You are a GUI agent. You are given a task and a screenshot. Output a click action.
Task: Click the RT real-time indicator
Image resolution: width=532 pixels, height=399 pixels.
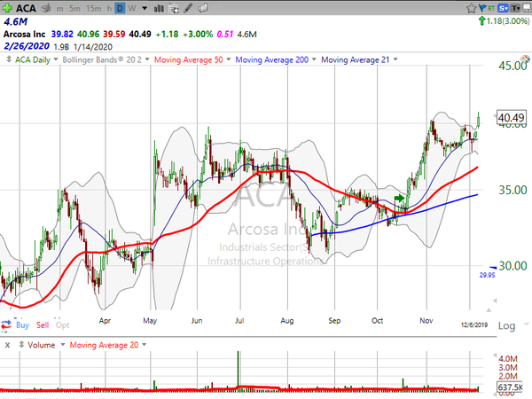491,8
